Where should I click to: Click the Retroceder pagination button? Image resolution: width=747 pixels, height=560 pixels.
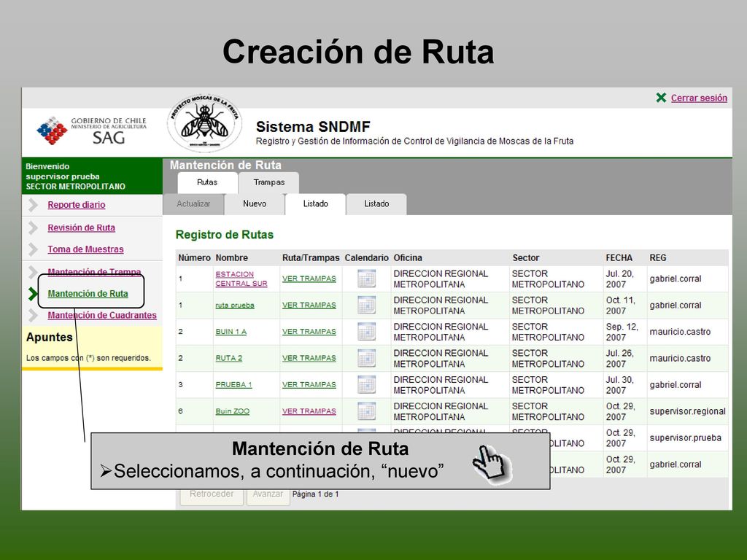coord(212,494)
